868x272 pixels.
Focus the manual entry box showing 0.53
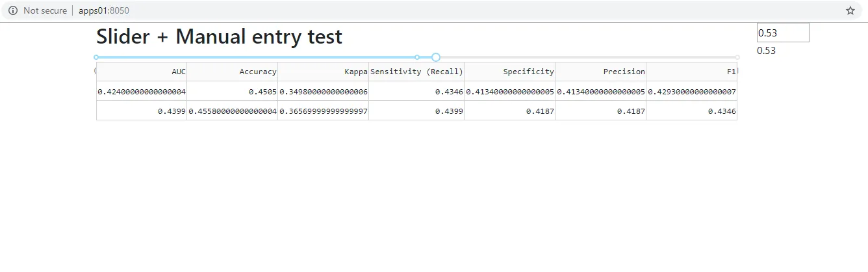coord(782,33)
